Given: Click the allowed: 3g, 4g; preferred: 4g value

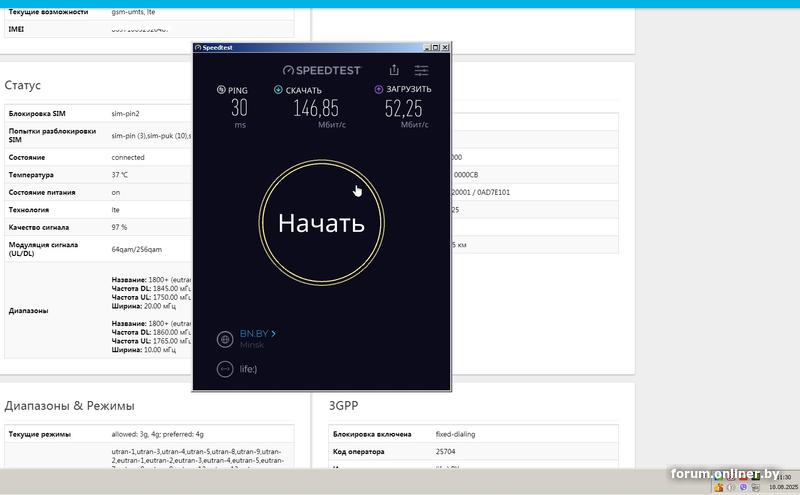Looking at the screenshot, I should pos(158,434).
